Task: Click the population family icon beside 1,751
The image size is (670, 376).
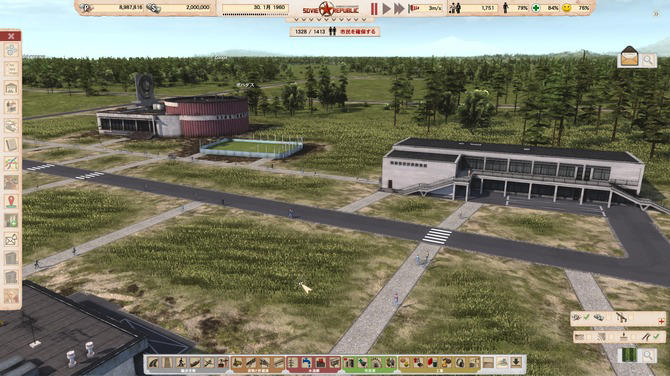Action: click(455, 8)
